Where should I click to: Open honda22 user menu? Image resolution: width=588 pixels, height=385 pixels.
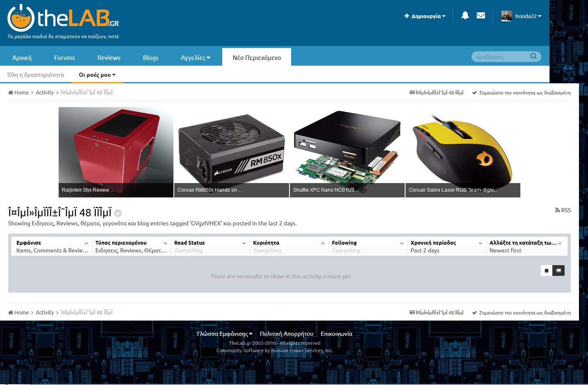[528, 16]
